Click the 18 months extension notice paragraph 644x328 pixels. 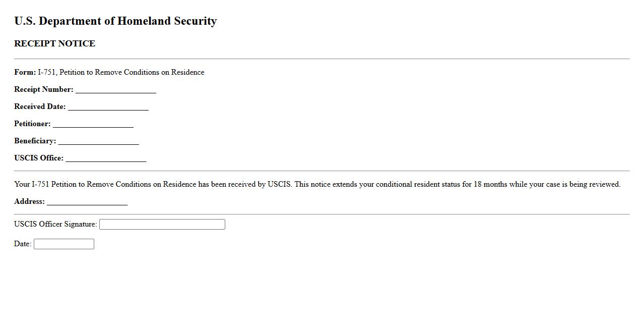pyautogui.click(x=317, y=184)
